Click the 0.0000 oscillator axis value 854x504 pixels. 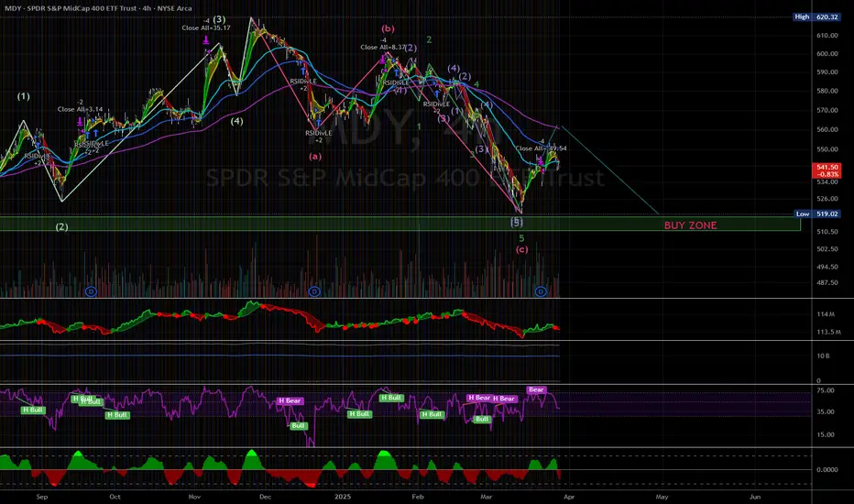coord(827,470)
